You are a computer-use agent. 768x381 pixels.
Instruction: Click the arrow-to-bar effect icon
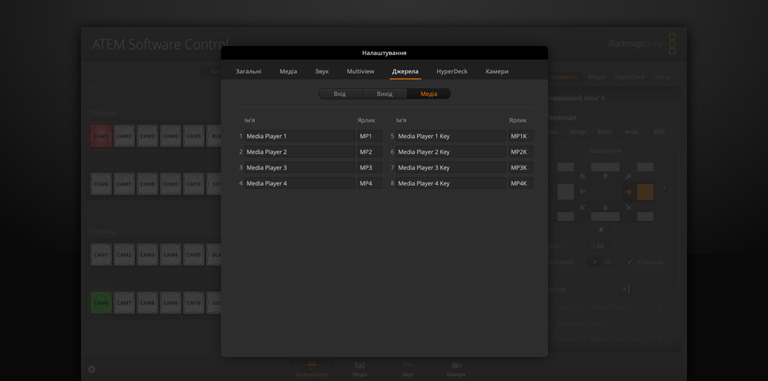click(x=624, y=289)
